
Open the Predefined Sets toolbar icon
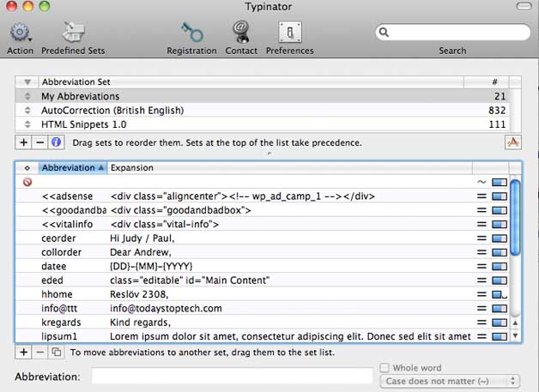point(74,32)
